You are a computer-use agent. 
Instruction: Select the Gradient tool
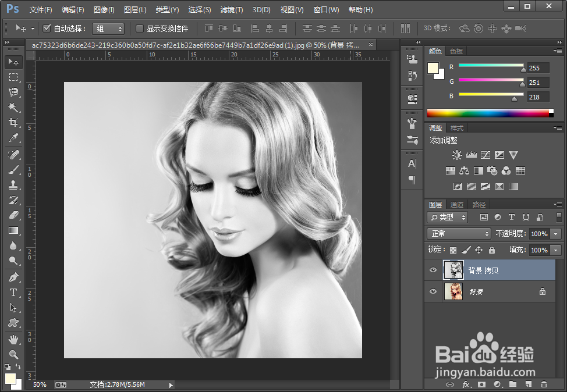click(x=13, y=230)
